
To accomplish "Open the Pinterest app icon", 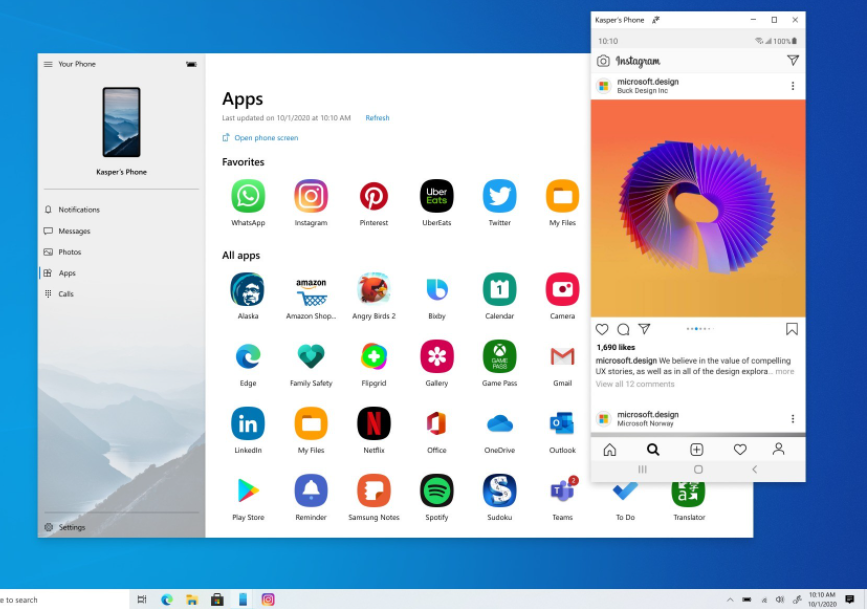I will pyautogui.click(x=374, y=196).
